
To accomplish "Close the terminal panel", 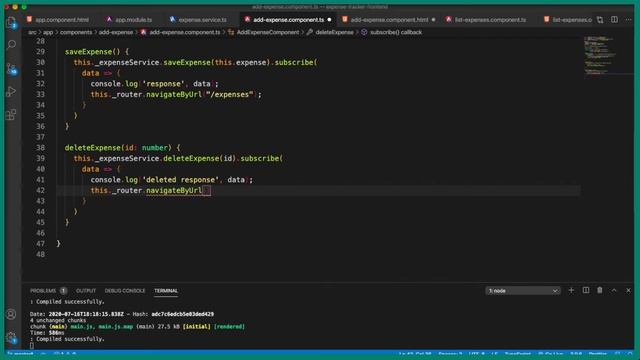I will pyautogui.click(x=628, y=290).
